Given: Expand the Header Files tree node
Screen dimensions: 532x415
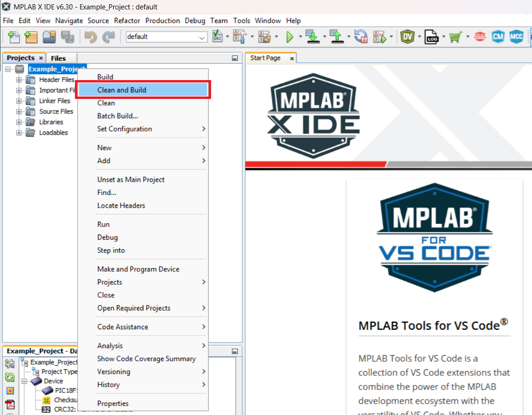Looking at the screenshot, I should coord(19,80).
